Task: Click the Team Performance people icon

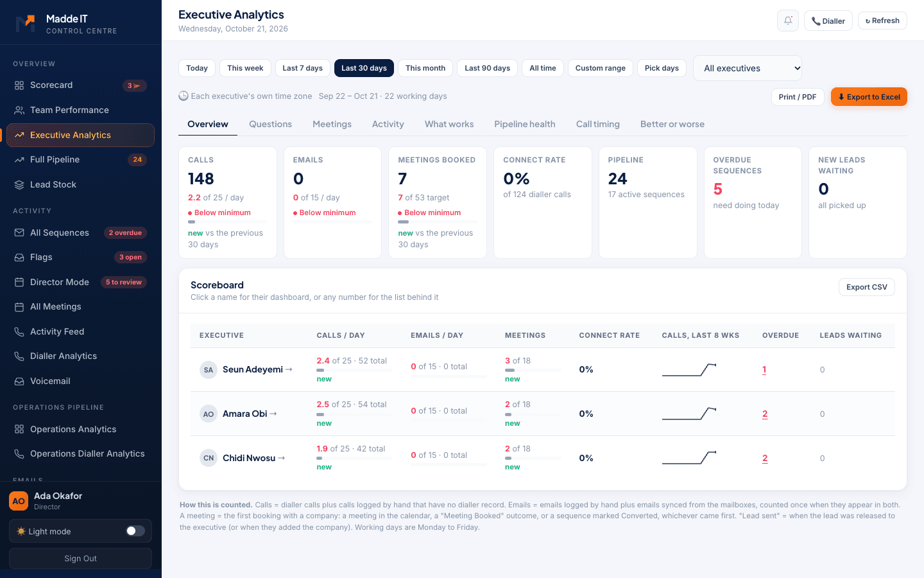Action: pos(19,110)
